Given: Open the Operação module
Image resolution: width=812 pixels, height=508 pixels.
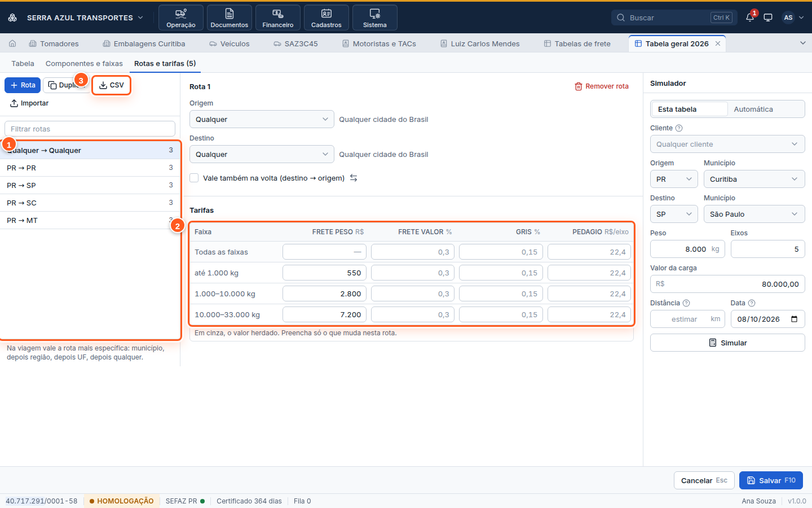Looking at the screenshot, I should click(181, 17).
